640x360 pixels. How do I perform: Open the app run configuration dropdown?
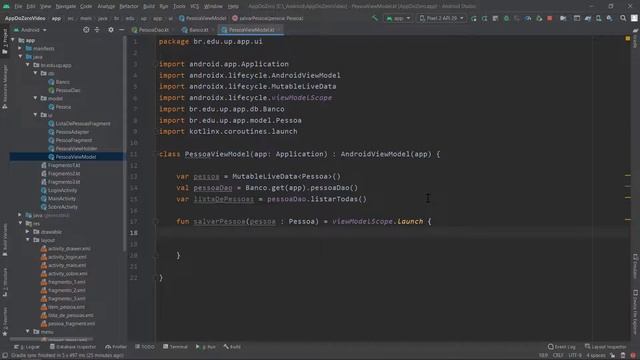398,18
